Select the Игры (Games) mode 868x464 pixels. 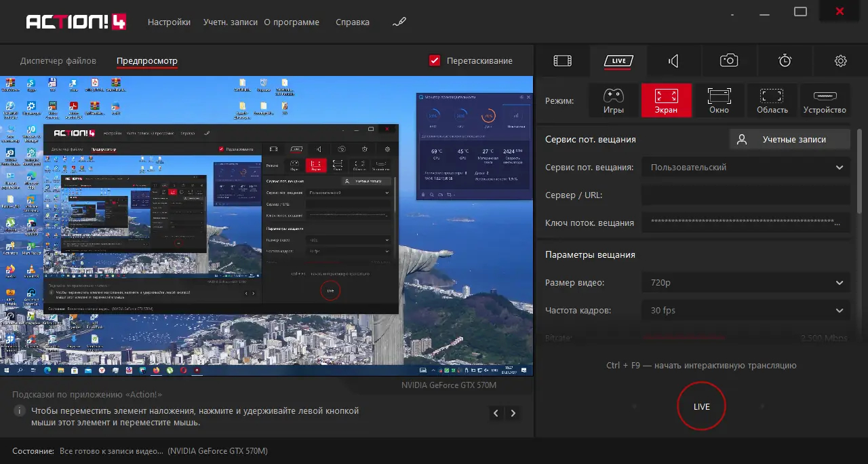click(614, 100)
